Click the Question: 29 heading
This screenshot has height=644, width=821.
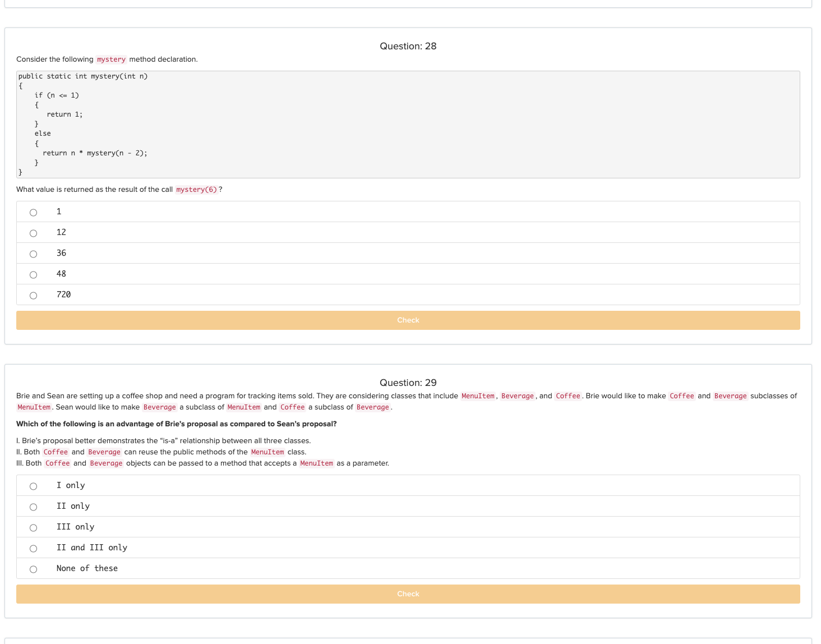pos(408,383)
